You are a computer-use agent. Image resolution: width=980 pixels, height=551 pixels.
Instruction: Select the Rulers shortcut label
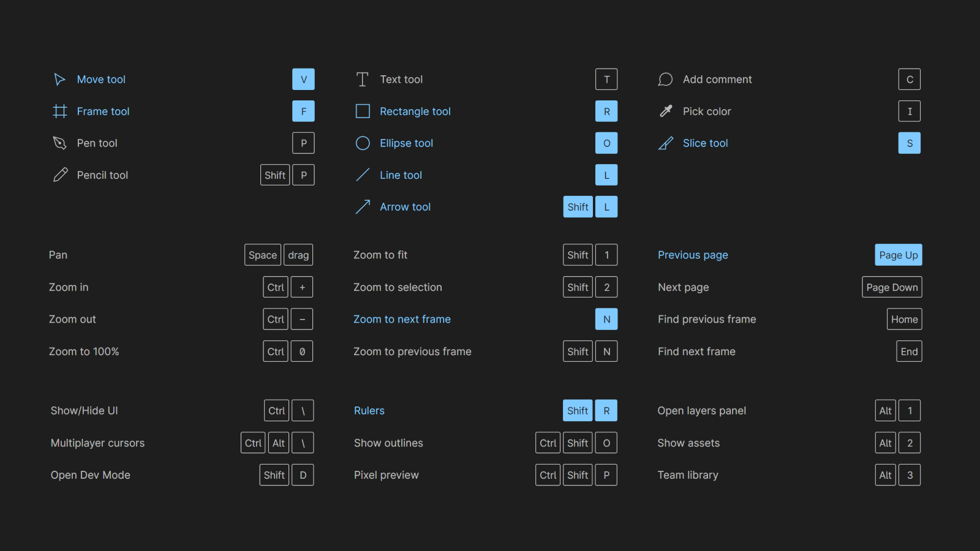tap(369, 411)
